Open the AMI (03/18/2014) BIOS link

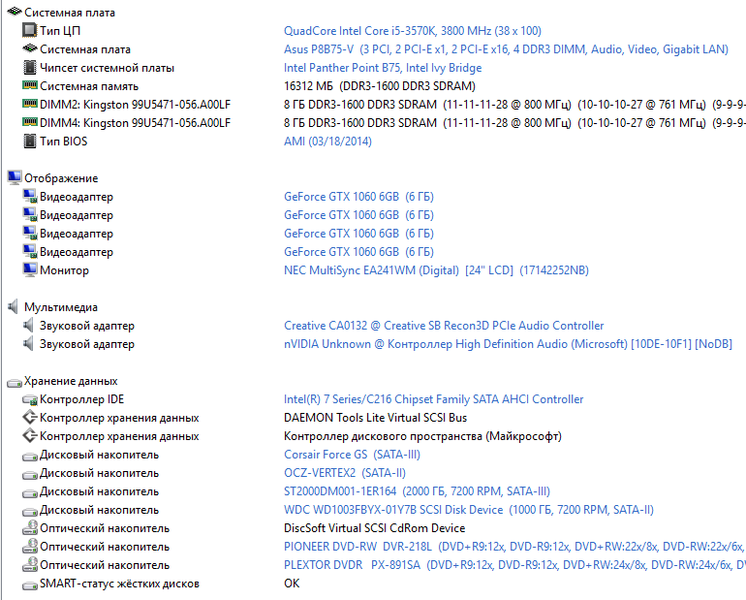327,142
